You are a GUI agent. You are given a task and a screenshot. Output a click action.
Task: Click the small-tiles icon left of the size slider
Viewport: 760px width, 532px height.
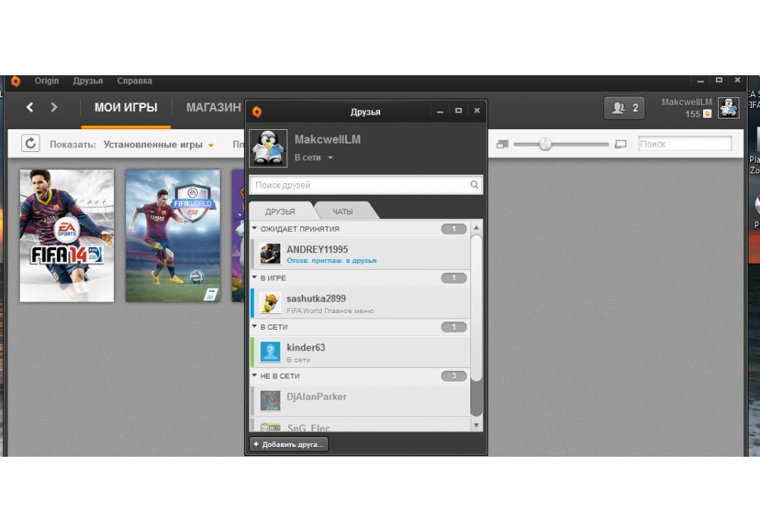[502, 144]
